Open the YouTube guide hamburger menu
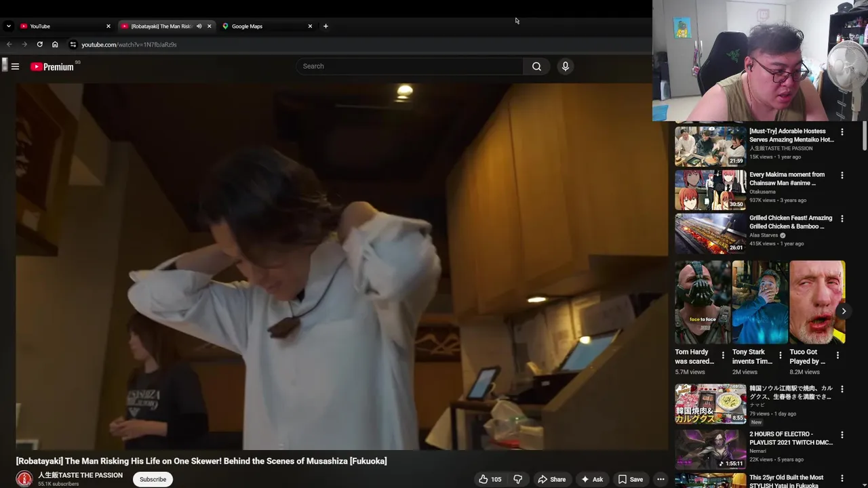Image resolution: width=868 pixels, height=488 pixels. pyautogui.click(x=15, y=66)
